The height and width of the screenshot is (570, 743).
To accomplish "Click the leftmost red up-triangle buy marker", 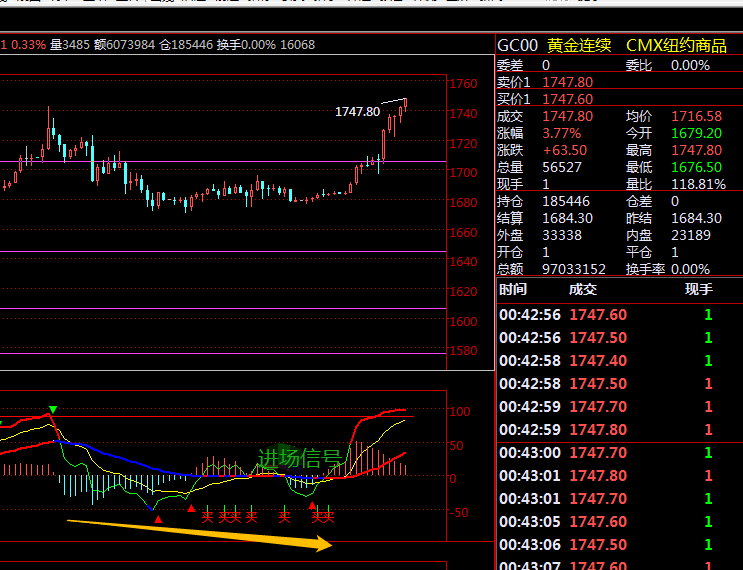I will 158,518.
